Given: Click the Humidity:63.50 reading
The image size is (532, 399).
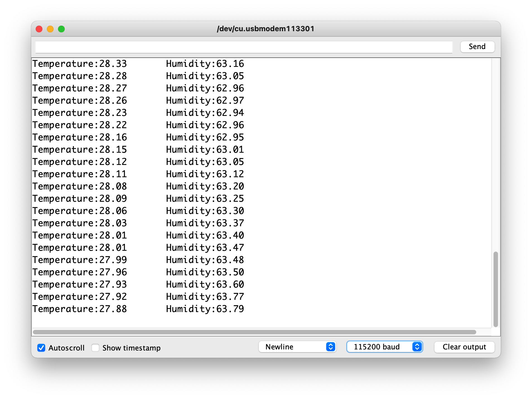Looking at the screenshot, I should pos(205,272).
